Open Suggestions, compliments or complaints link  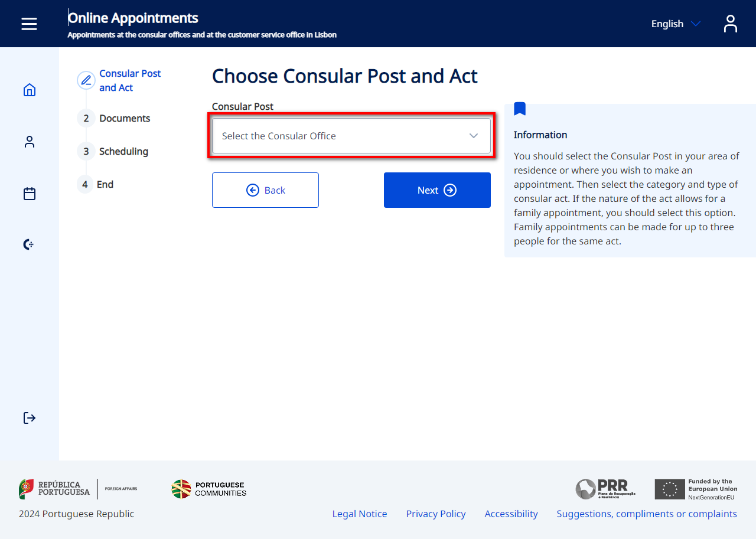point(646,514)
